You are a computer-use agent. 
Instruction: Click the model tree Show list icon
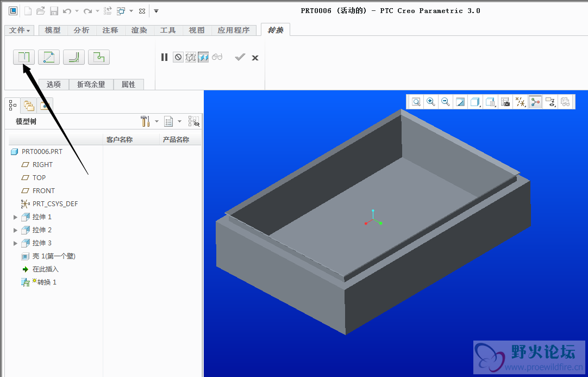(169, 121)
